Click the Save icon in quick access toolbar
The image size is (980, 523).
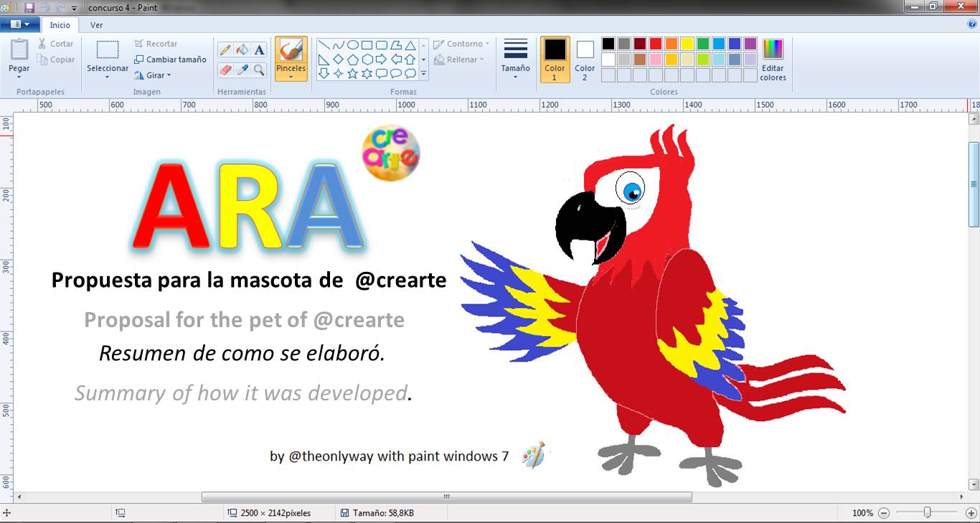[x=29, y=7]
